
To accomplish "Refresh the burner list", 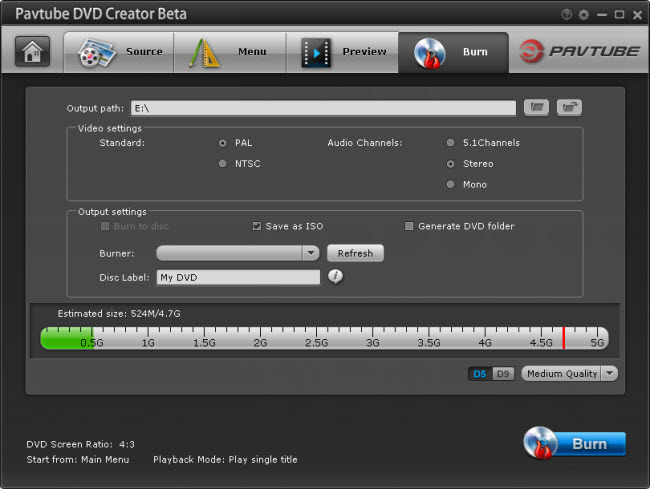I will point(355,253).
